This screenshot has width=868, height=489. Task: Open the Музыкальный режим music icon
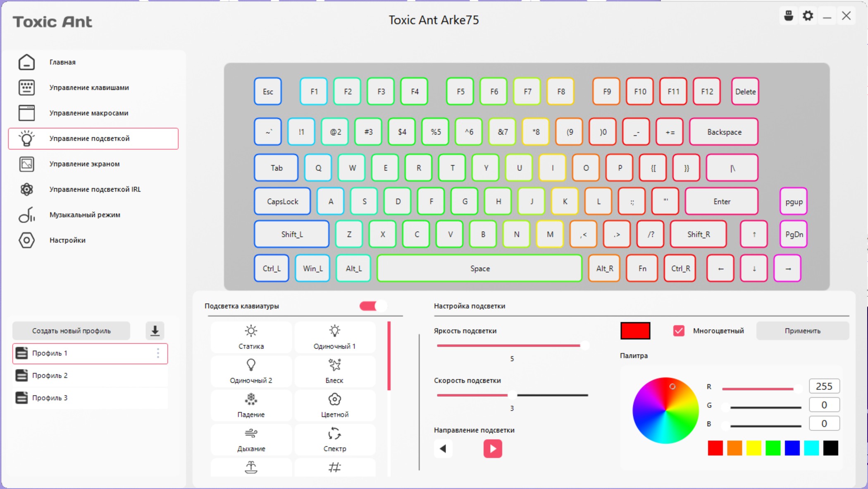tap(26, 215)
